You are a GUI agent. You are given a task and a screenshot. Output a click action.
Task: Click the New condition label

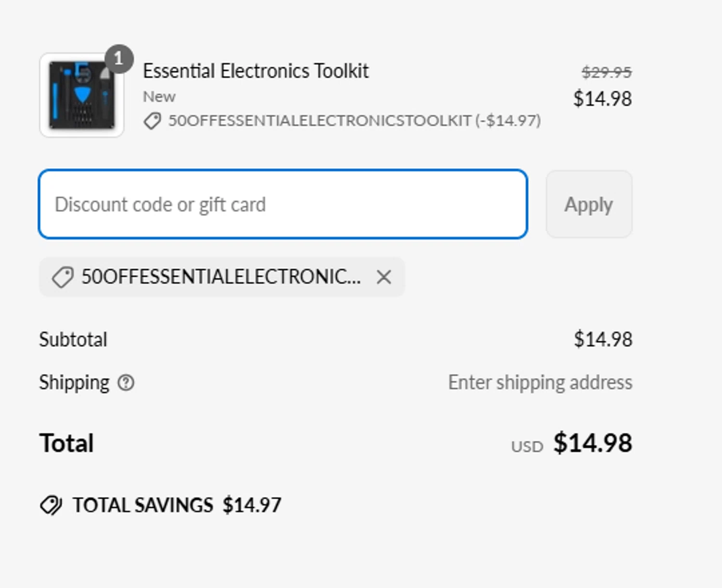pos(159,97)
